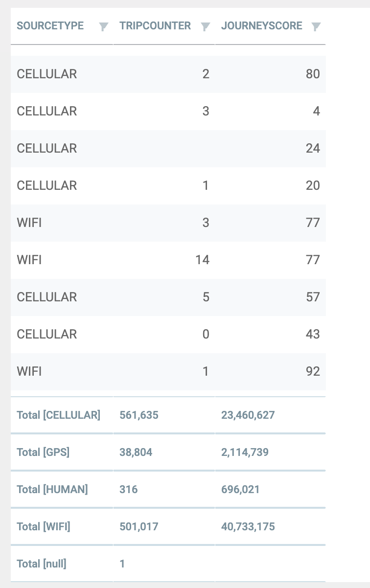The image size is (370, 588).
Task: Sort by the SOURCETYPE header label
Action: point(50,26)
